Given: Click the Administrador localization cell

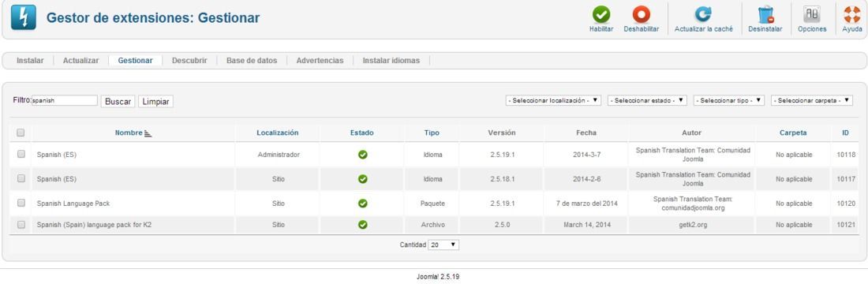Looking at the screenshot, I should pos(279,155).
